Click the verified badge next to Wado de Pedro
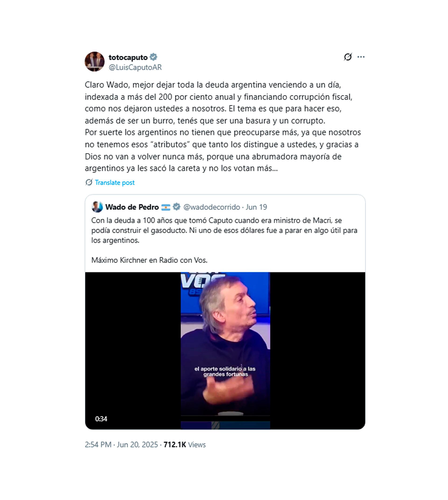 click(176, 207)
